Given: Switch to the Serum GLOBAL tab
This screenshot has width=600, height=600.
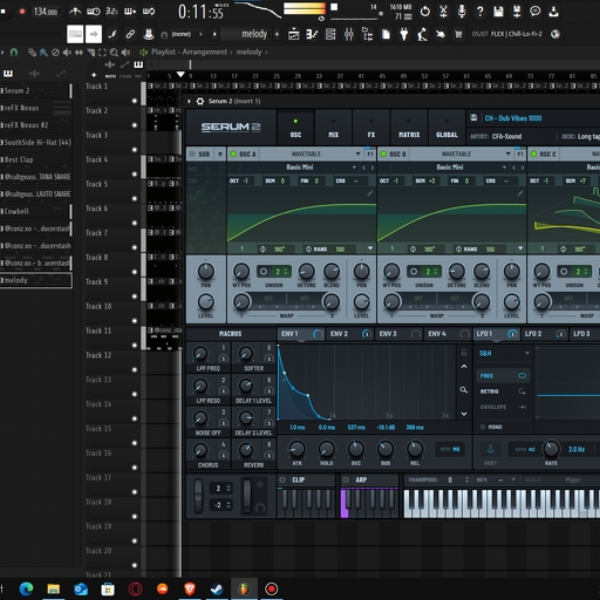Looking at the screenshot, I should point(447,128).
